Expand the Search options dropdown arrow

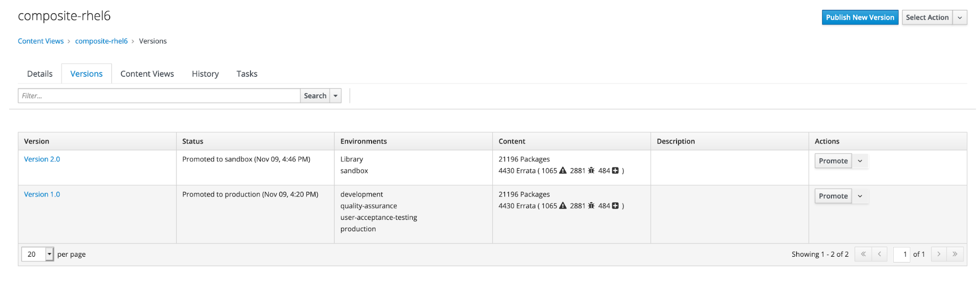[x=336, y=96]
